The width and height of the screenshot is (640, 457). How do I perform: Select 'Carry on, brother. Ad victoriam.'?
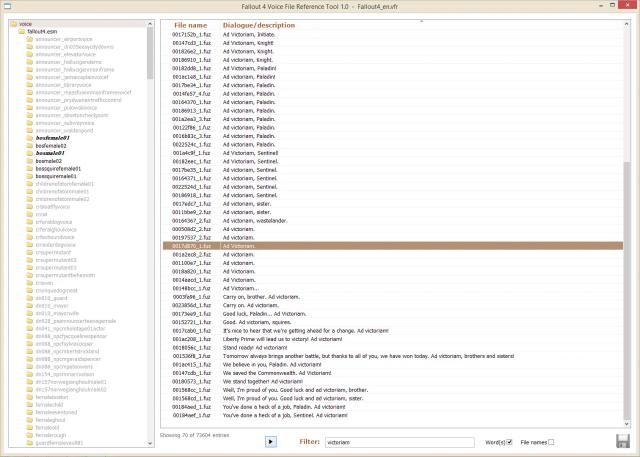393,297
